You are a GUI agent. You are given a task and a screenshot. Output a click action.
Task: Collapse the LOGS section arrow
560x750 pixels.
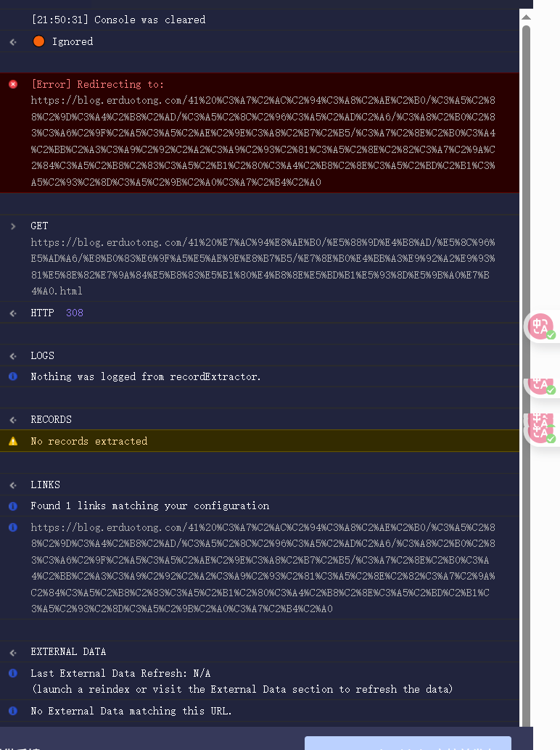pyautogui.click(x=13, y=356)
